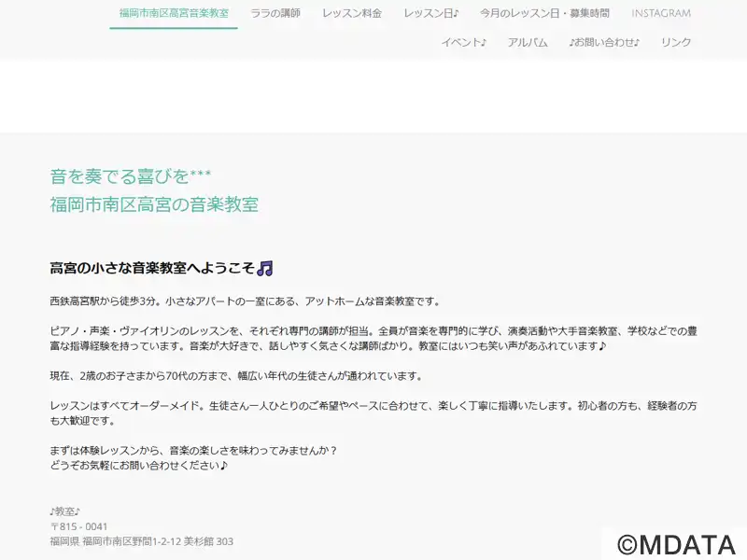Visit the INSTAGRAM menu link
The image size is (747, 560).
pos(661,13)
